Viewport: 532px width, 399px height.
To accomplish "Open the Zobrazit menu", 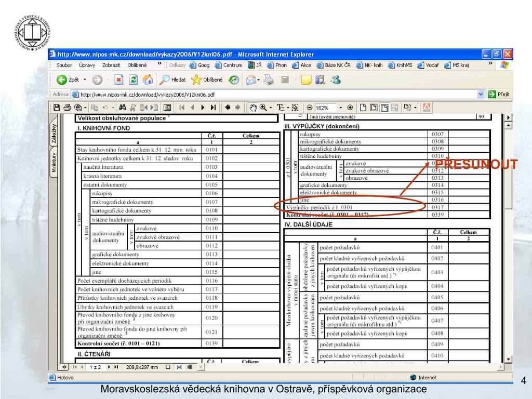I will pyautogui.click(x=111, y=65).
